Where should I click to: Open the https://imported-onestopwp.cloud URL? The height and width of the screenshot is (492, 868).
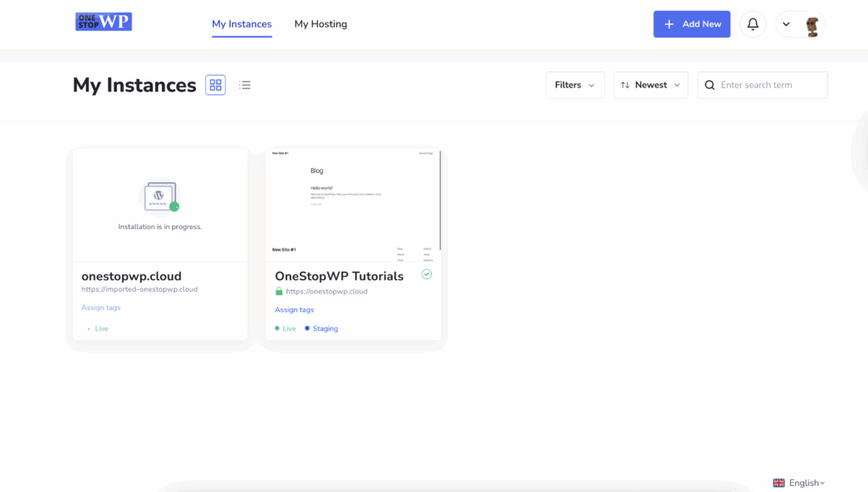[140, 289]
